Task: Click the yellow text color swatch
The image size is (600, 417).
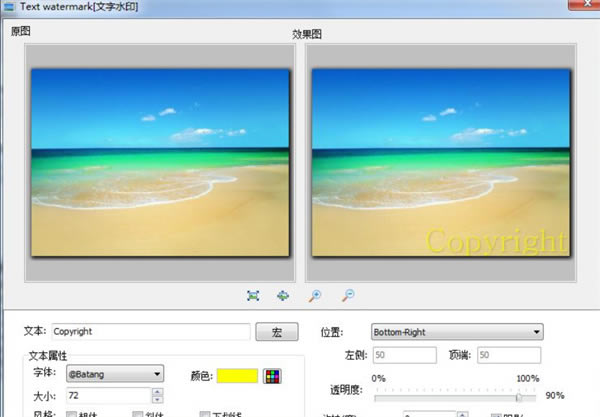Action: 238,376
